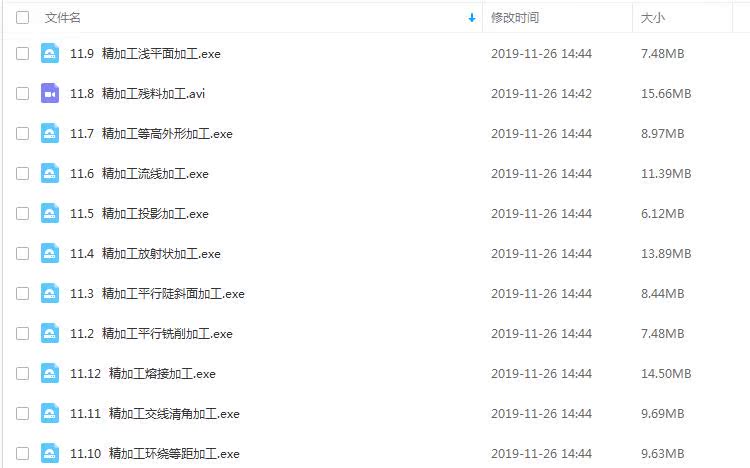Viewport: 750px width, 468px height.
Task: Click the blue sort arrow in 文件名 column
Action: [x=472, y=18]
